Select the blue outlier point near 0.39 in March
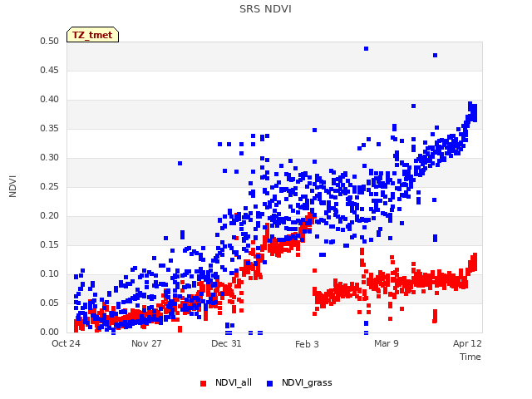 click(414, 106)
